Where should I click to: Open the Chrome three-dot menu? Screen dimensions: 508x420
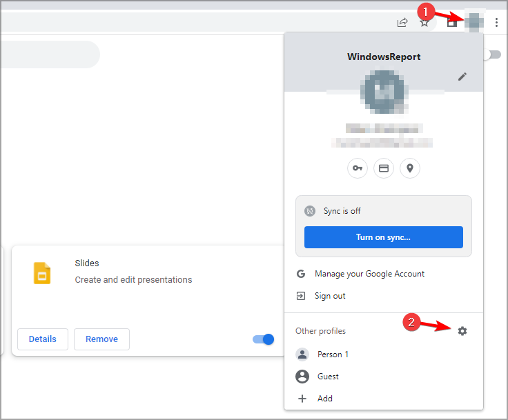pos(496,22)
